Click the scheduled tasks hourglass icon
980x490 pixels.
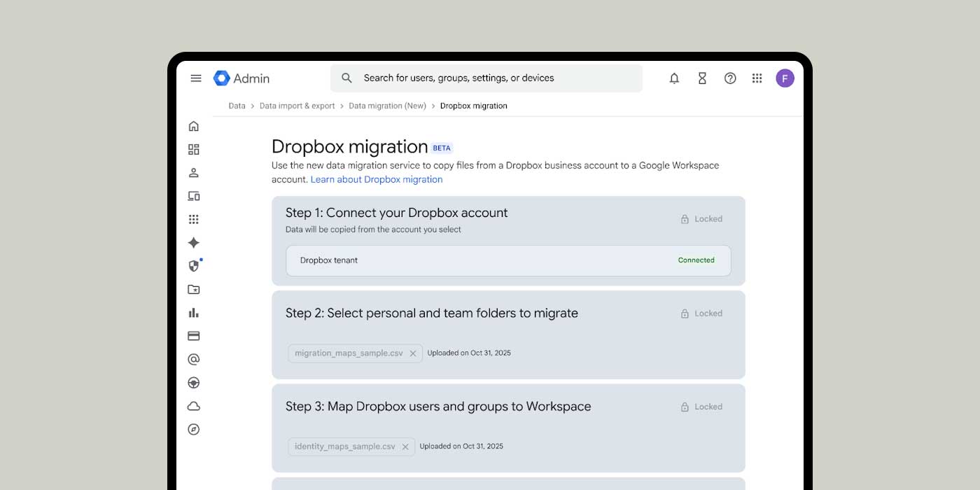pyautogui.click(x=702, y=78)
